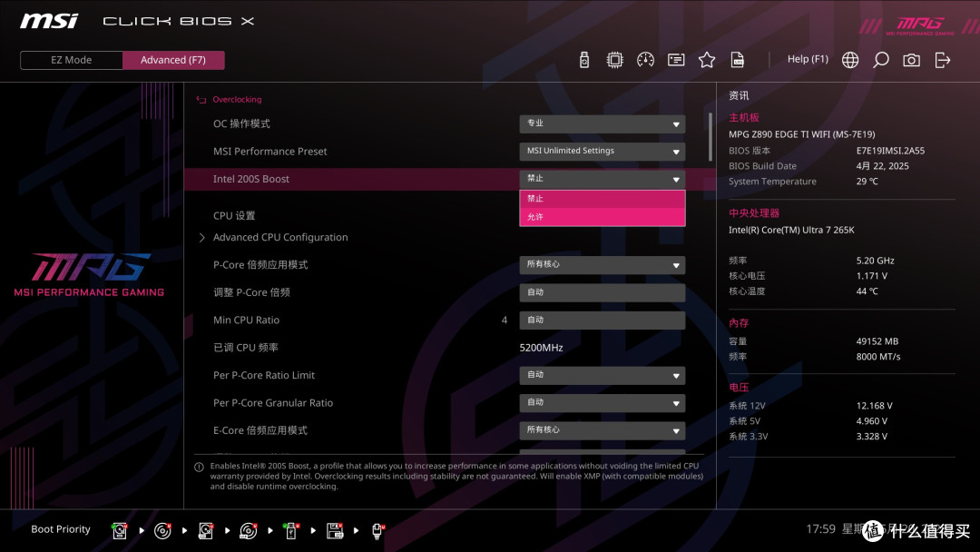Open OC 操作模式 dropdown

click(x=602, y=123)
